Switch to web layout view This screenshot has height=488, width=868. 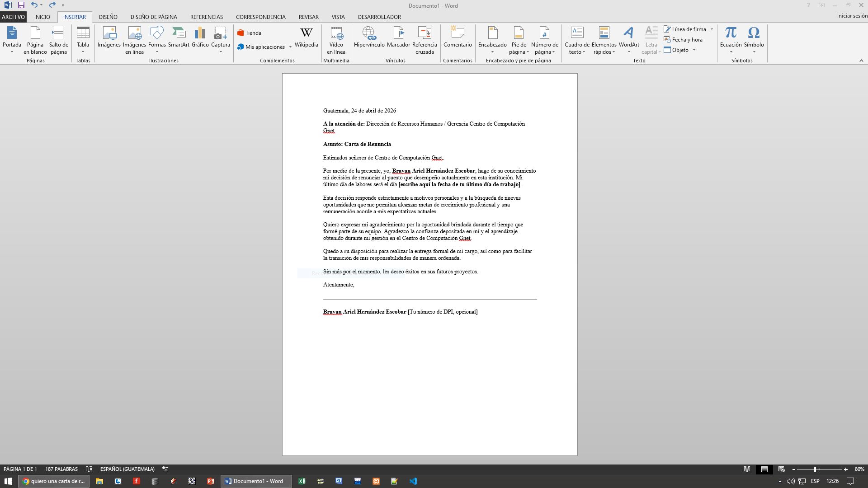781,469
